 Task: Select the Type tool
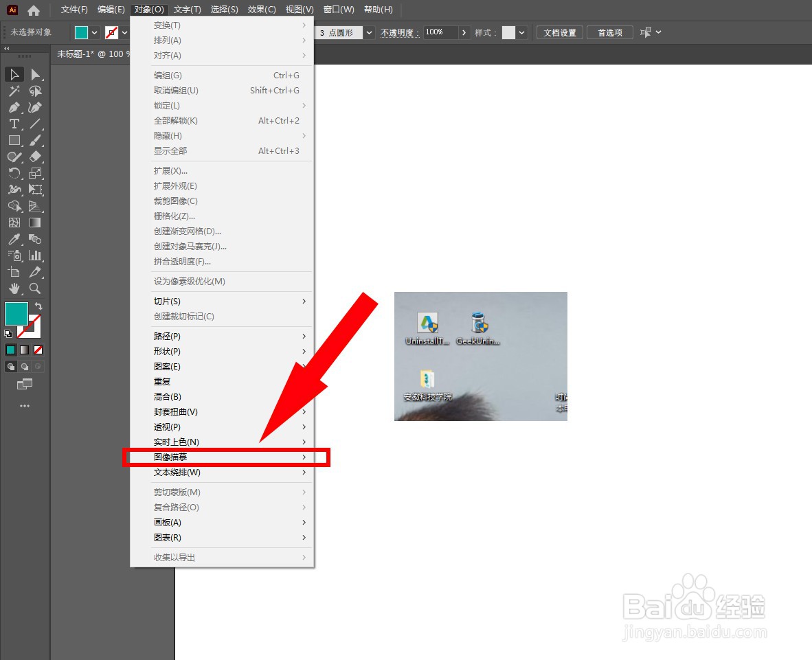click(x=14, y=124)
